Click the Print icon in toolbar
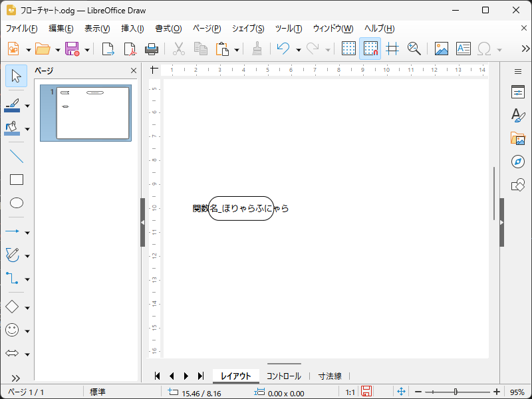 tap(152, 49)
